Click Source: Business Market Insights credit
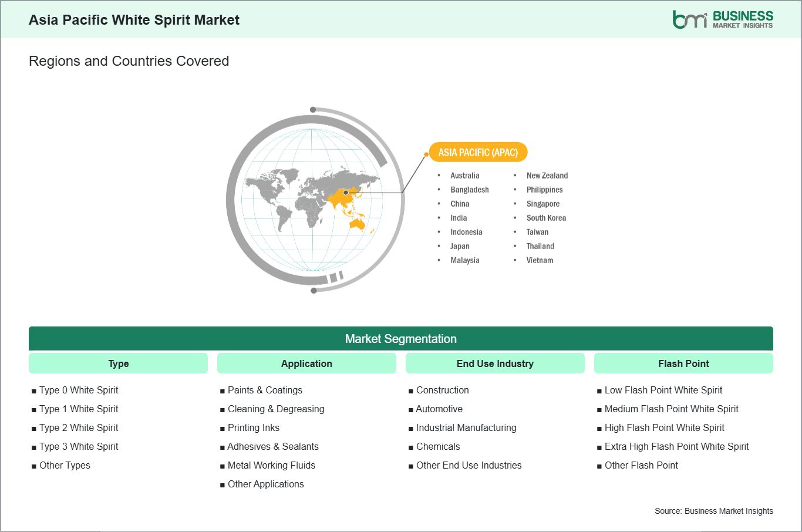 coord(714,511)
